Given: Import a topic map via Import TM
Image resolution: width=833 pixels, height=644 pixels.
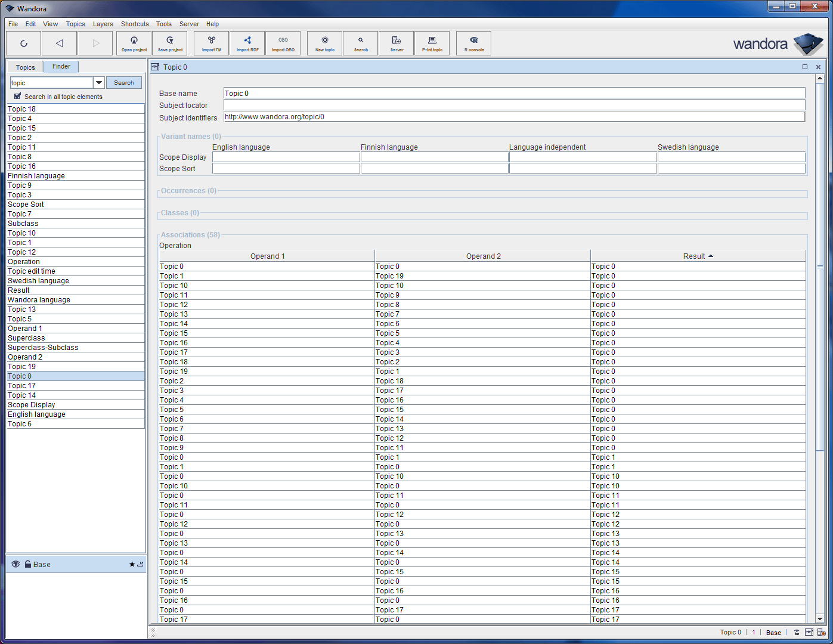Looking at the screenshot, I should point(211,42).
